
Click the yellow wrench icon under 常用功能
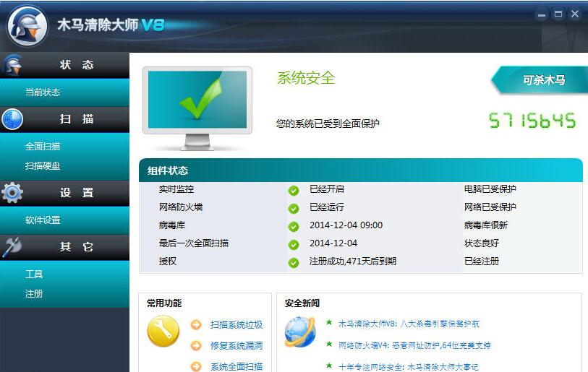[163, 331]
